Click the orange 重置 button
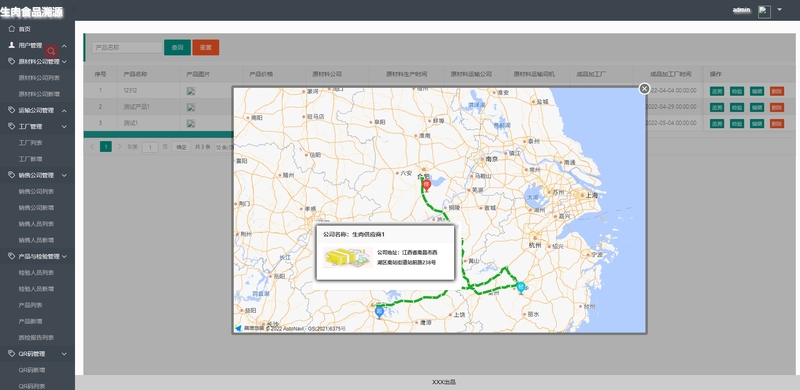Viewport: 800px width, 390px height. 206,47
